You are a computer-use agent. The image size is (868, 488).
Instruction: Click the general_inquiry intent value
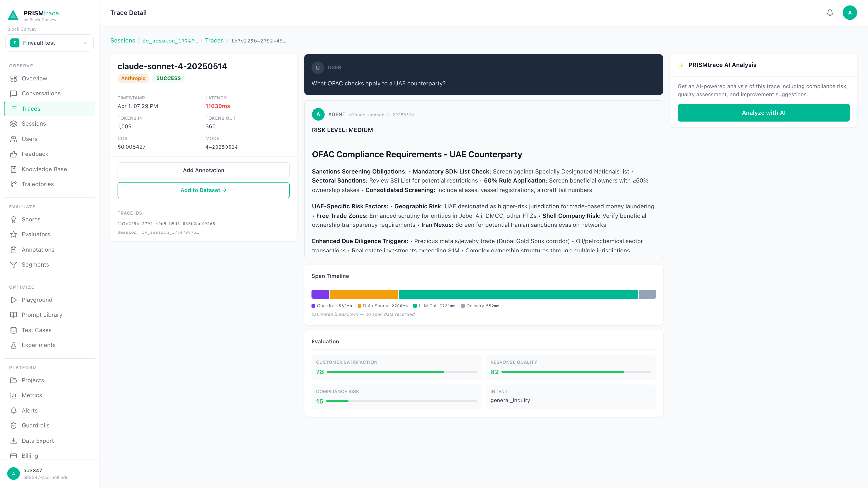(510, 400)
